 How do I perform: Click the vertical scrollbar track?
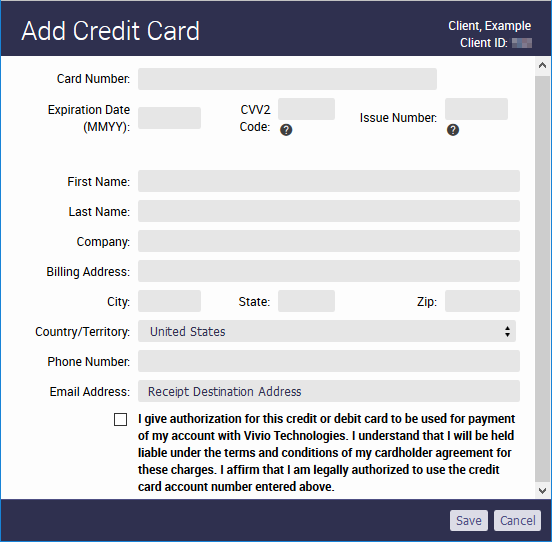pyautogui.click(x=542, y=278)
